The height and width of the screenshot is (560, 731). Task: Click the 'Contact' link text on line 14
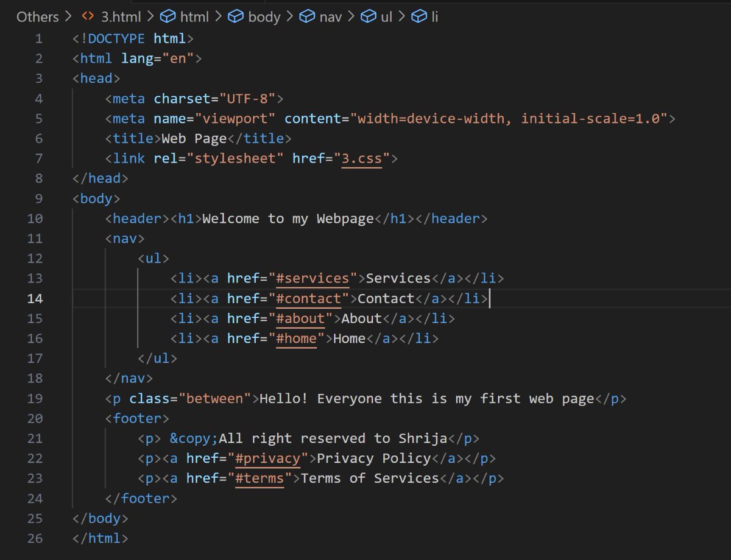point(386,298)
